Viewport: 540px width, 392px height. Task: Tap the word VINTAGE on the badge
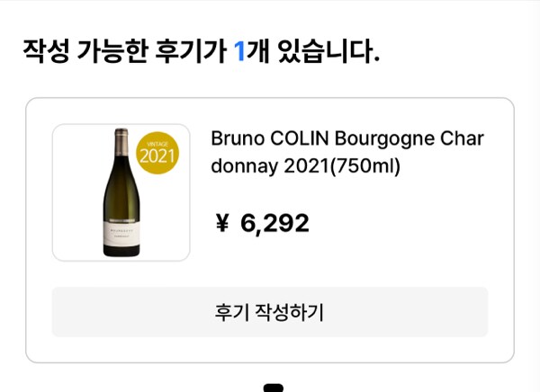(157, 144)
